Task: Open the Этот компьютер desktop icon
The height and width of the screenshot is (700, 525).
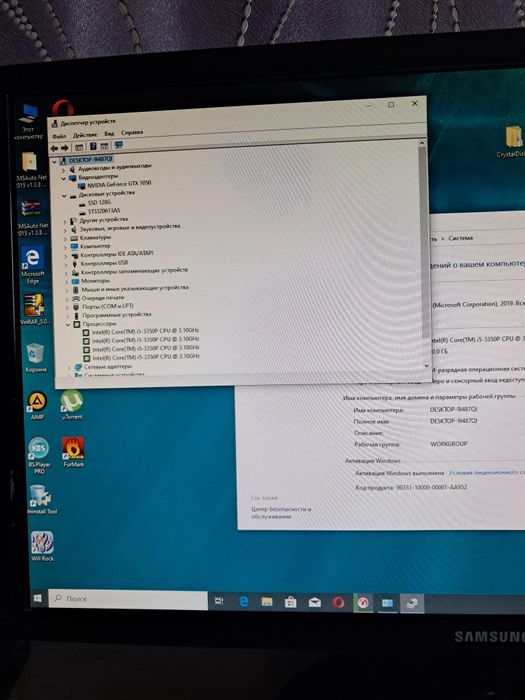Action: click(x=28, y=121)
